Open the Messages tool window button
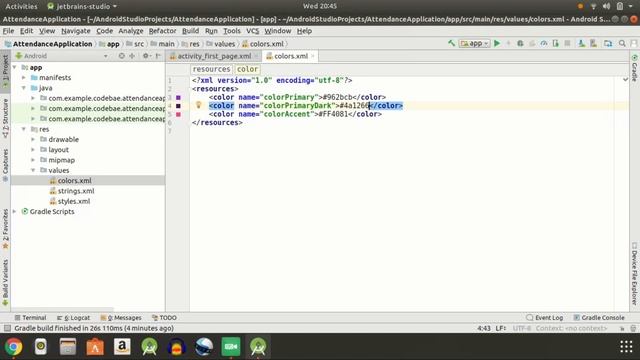This screenshot has height=360, width=640. pyautogui.click(x=121, y=318)
